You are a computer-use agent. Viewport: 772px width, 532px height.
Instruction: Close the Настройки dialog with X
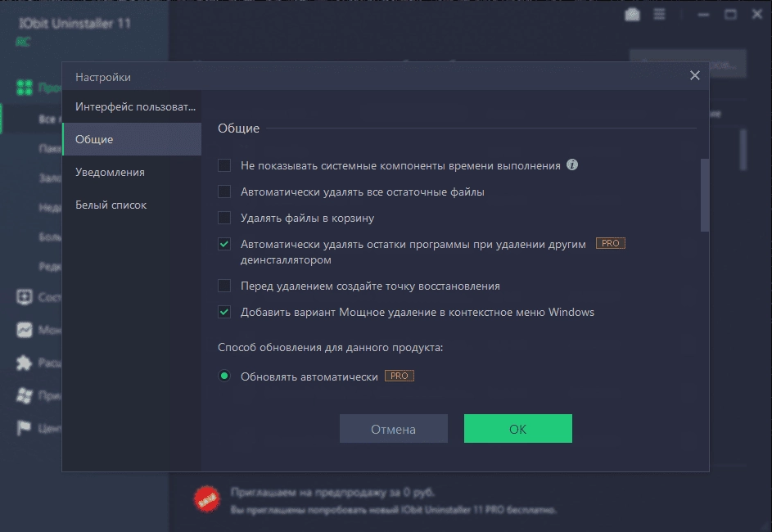click(695, 75)
